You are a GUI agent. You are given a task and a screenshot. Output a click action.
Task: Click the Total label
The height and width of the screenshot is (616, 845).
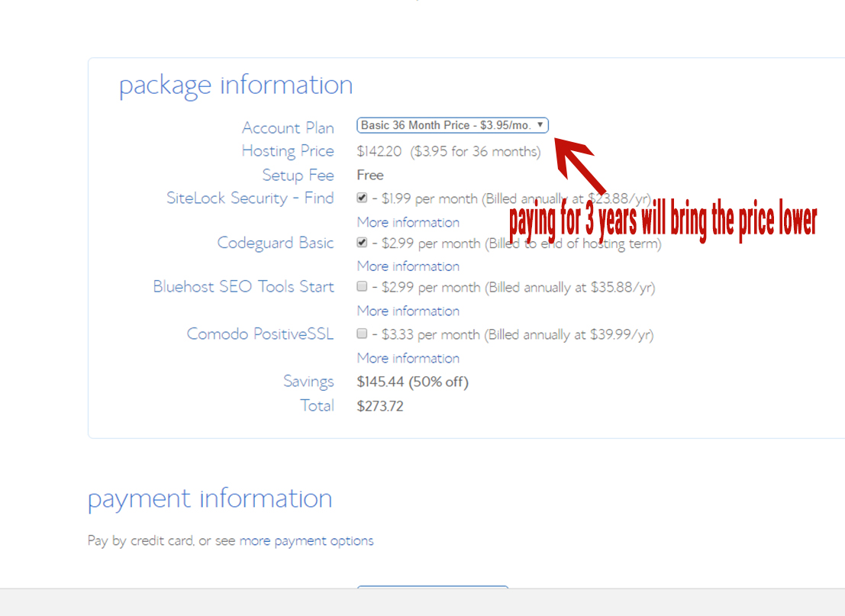coord(317,406)
